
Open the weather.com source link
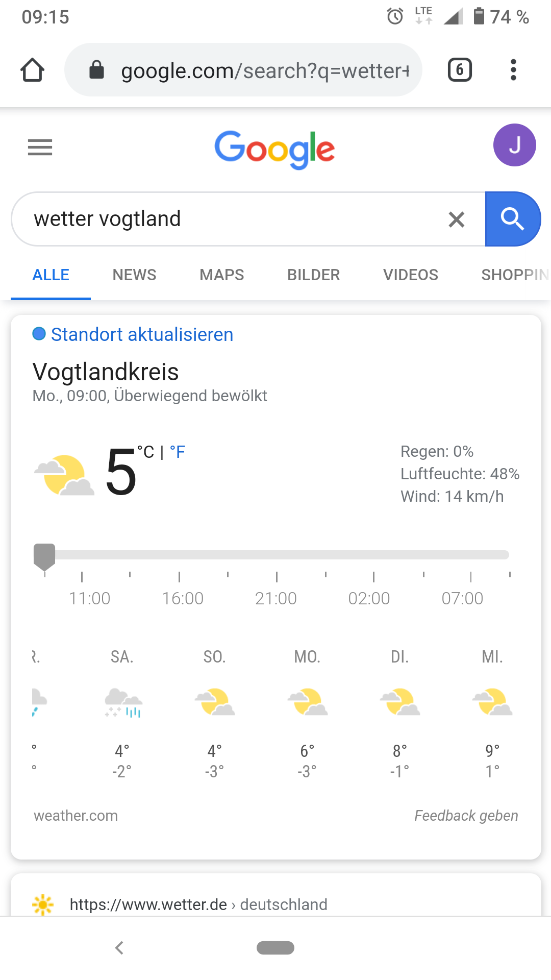tap(76, 816)
